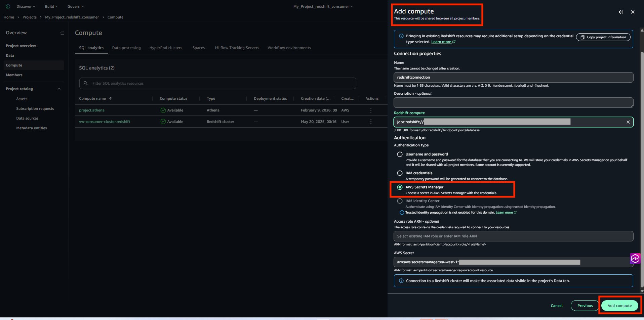Open Members in sidebar

14,75
